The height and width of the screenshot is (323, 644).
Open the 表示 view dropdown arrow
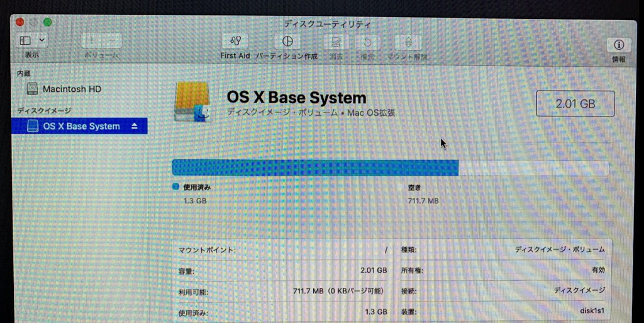coord(42,40)
